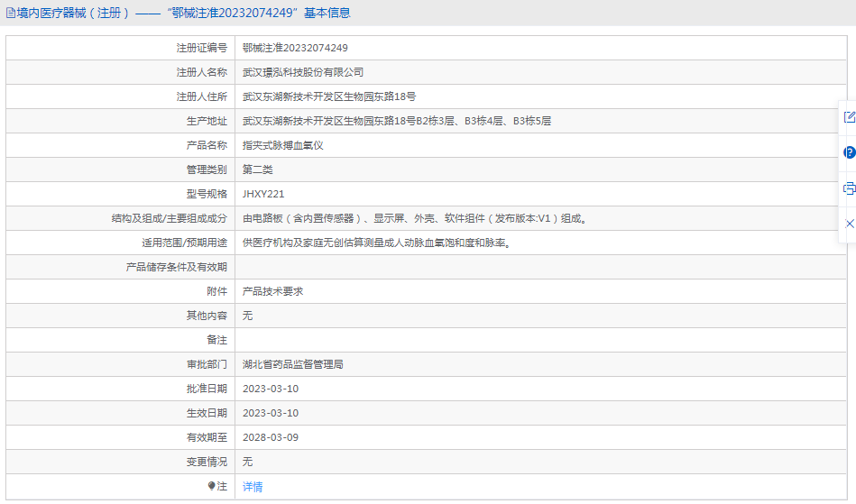Click the 生效日期 row label
856x504 pixels.
tap(207, 414)
